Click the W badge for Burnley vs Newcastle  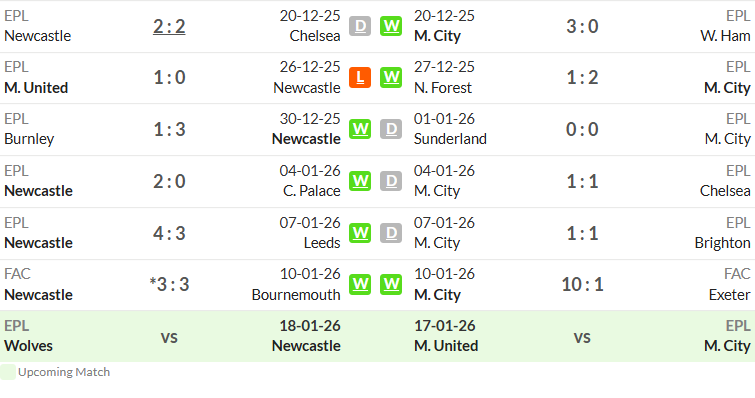tap(360, 129)
